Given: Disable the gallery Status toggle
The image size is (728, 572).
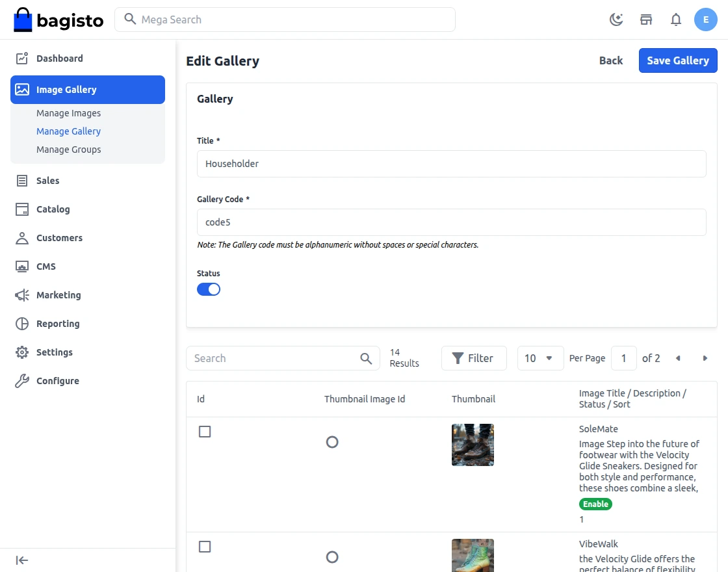Looking at the screenshot, I should 208,289.
